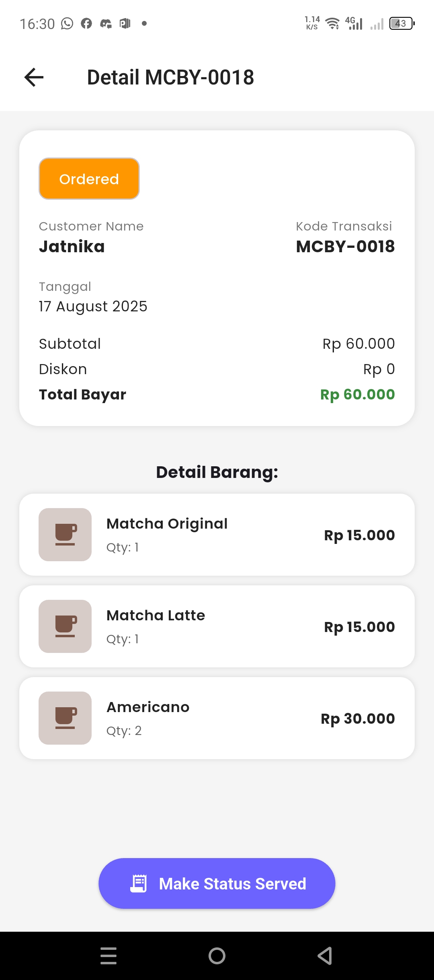
Task: Tap the Facebook notification icon
Action: pyautogui.click(x=86, y=24)
